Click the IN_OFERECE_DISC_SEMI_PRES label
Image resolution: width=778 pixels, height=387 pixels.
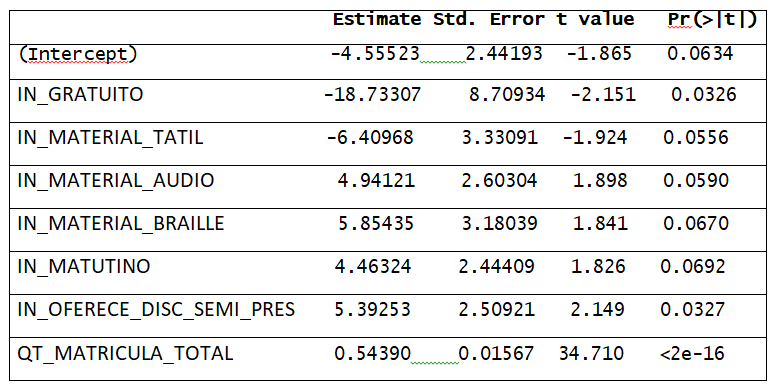point(156,310)
